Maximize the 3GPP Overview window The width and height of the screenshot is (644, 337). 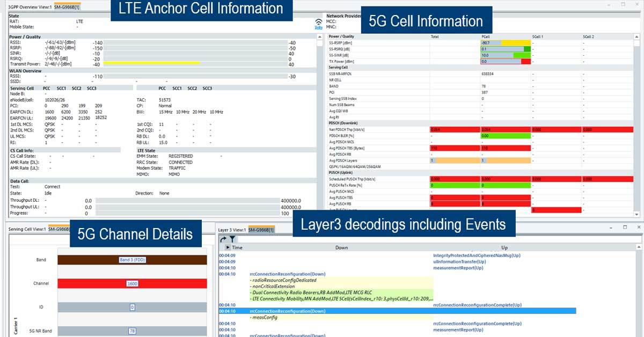[623, 4]
